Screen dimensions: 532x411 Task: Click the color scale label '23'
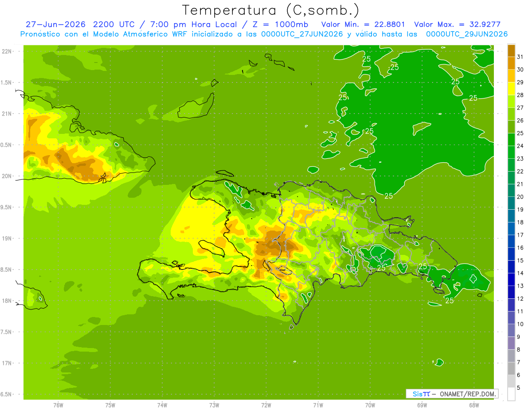pos(520,158)
